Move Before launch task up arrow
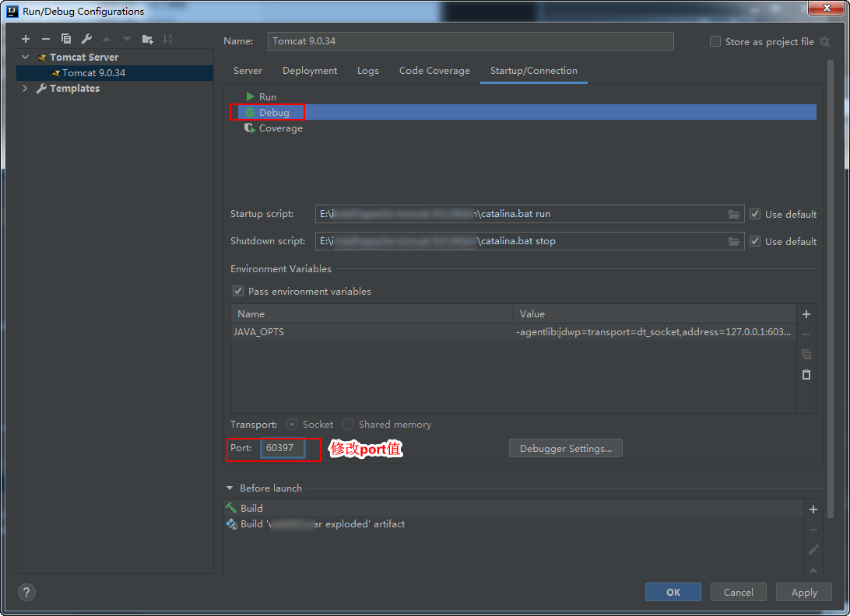This screenshot has height=616, width=850. click(813, 569)
